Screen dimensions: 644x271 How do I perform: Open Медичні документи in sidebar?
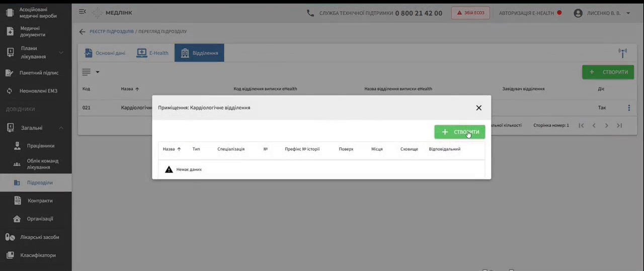click(x=36, y=32)
